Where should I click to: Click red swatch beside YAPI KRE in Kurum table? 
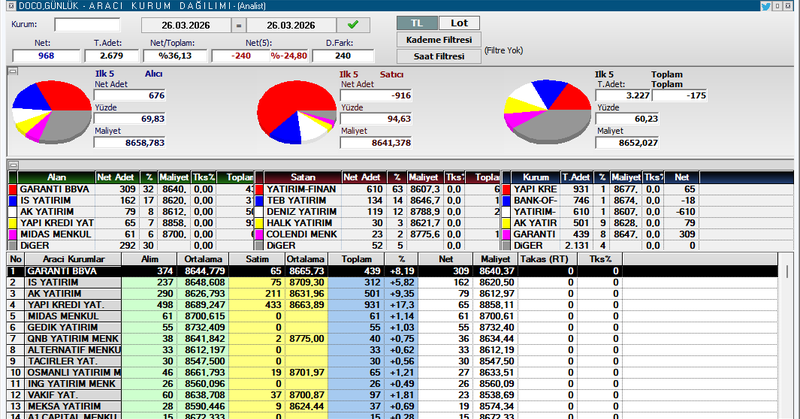point(506,189)
